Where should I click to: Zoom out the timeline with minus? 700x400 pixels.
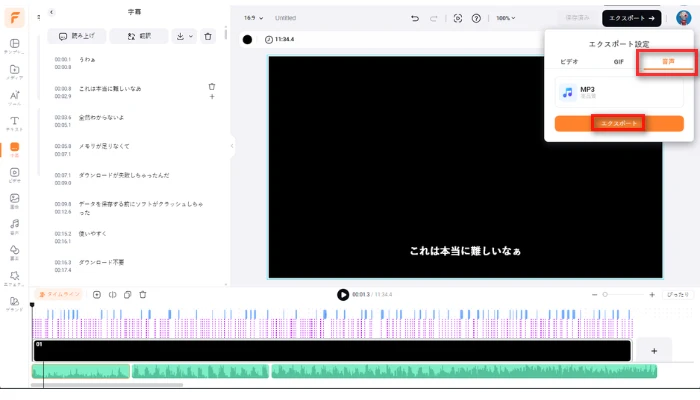[594, 295]
